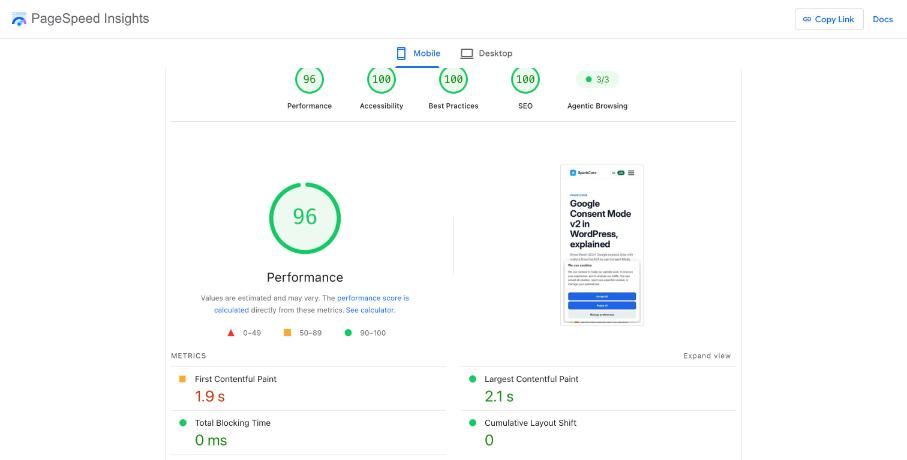
Task: Click the 1.9 s First Contentful Paint value
Action: (x=209, y=396)
